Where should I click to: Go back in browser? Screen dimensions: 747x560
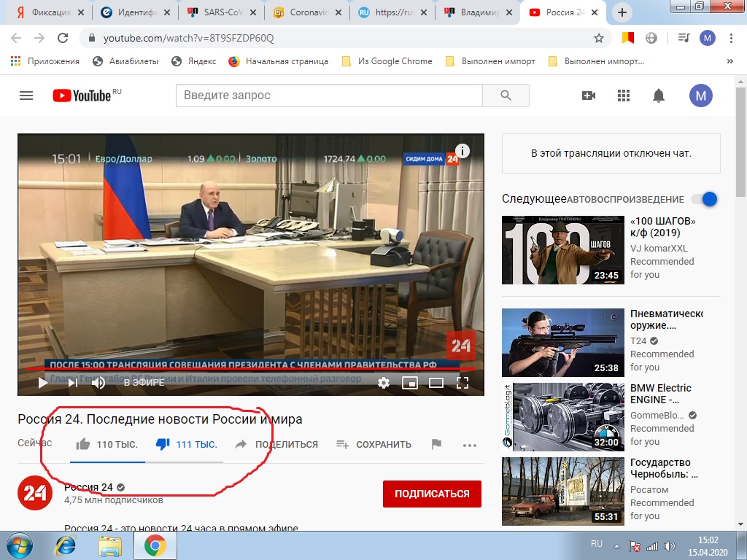pos(16,38)
